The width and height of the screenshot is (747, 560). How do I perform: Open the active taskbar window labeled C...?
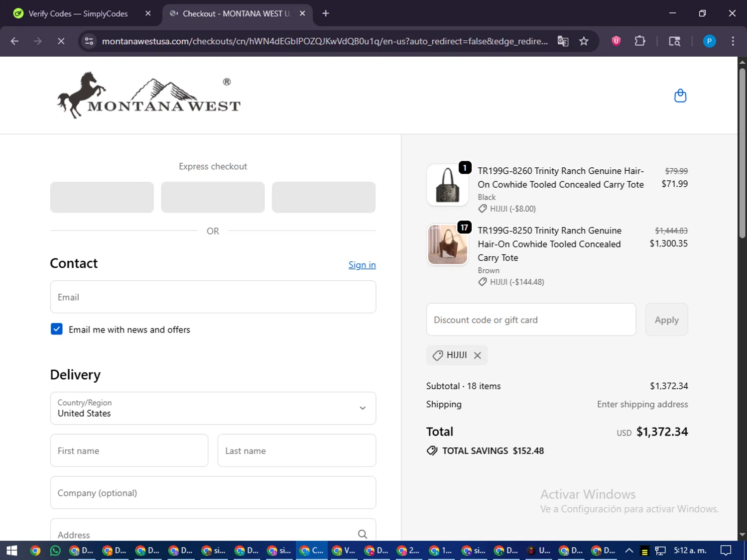click(x=311, y=551)
